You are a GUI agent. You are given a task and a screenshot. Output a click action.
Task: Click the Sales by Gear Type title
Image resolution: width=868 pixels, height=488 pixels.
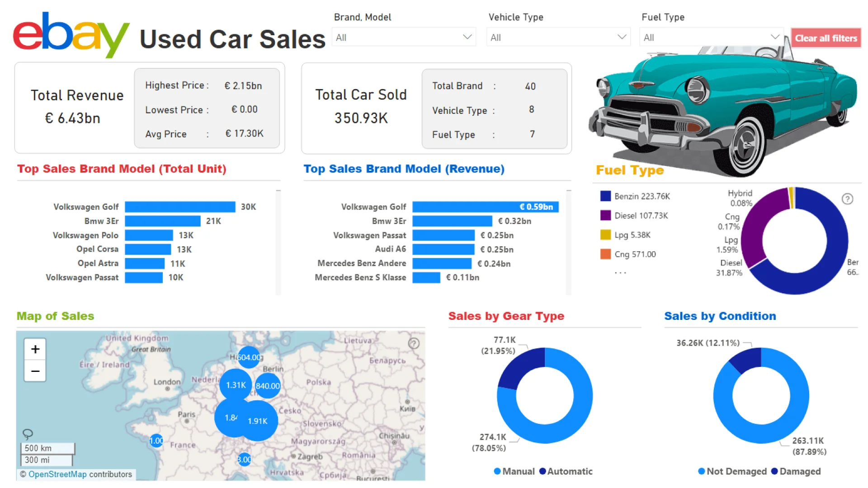[506, 316]
